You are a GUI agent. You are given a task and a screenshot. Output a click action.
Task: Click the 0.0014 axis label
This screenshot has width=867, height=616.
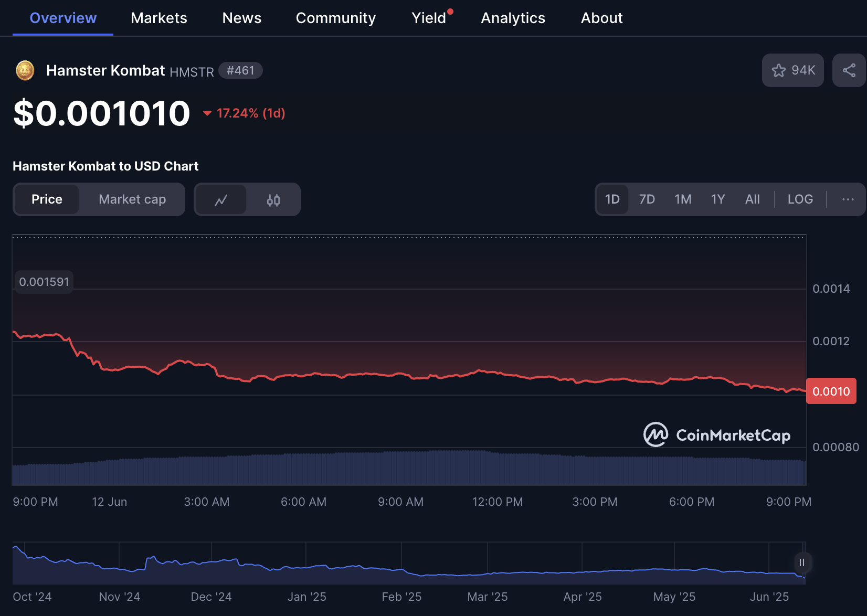[831, 289]
